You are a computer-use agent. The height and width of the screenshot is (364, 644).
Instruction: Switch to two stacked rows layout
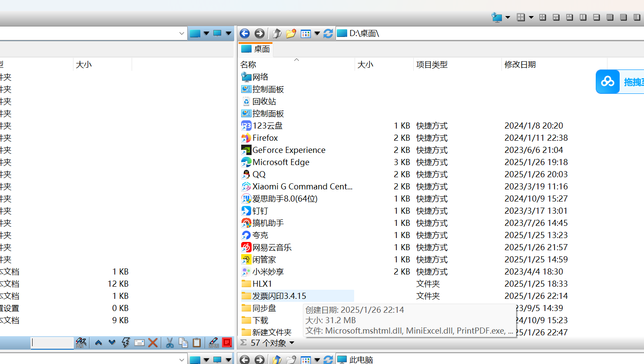(597, 17)
